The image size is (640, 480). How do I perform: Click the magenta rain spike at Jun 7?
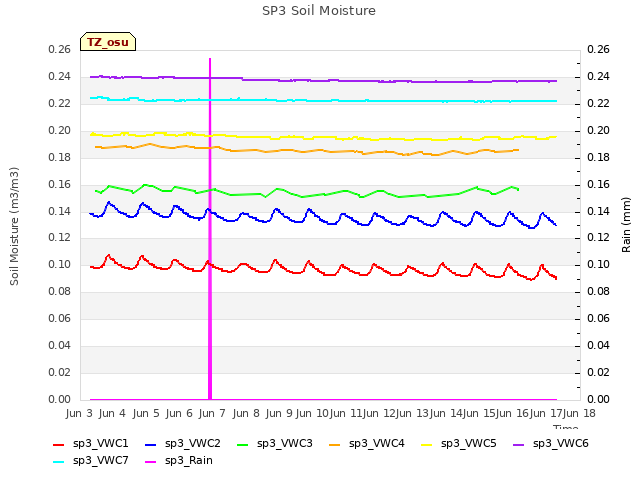[210, 229]
